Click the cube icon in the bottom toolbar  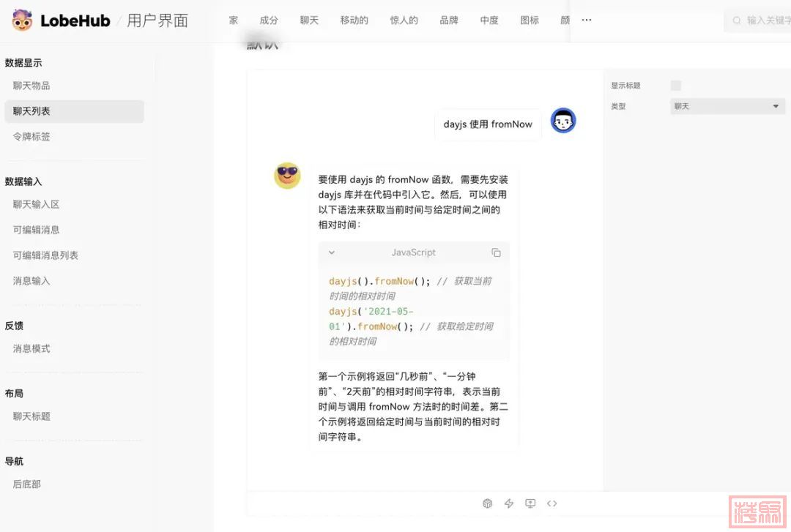click(487, 503)
